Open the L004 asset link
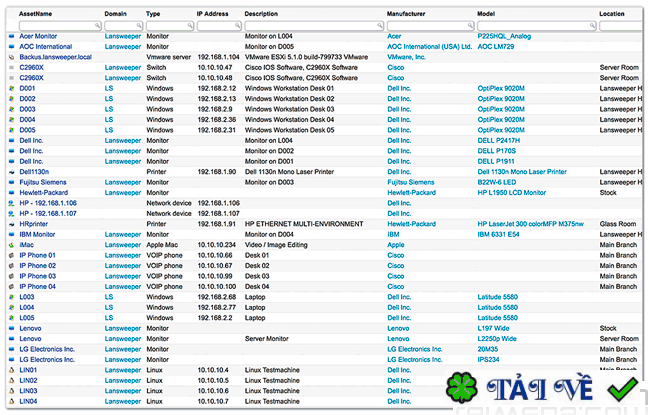 pyautogui.click(x=27, y=308)
